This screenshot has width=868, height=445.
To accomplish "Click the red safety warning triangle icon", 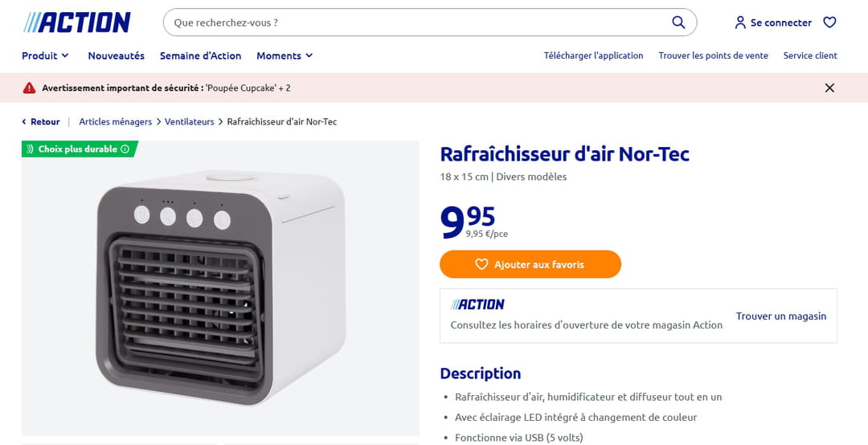I will 30,88.
